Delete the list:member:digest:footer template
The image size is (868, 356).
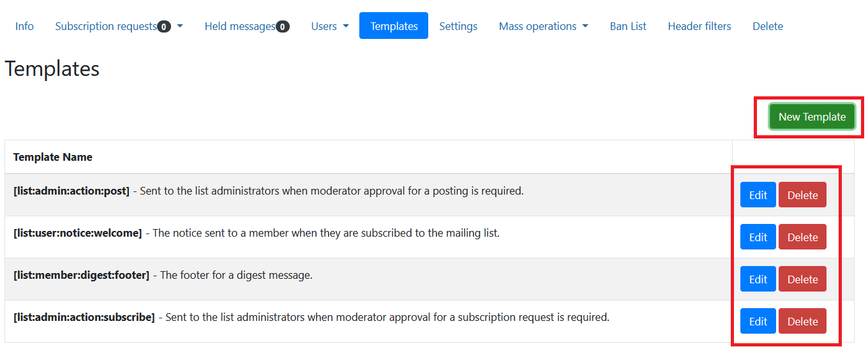point(802,279)
